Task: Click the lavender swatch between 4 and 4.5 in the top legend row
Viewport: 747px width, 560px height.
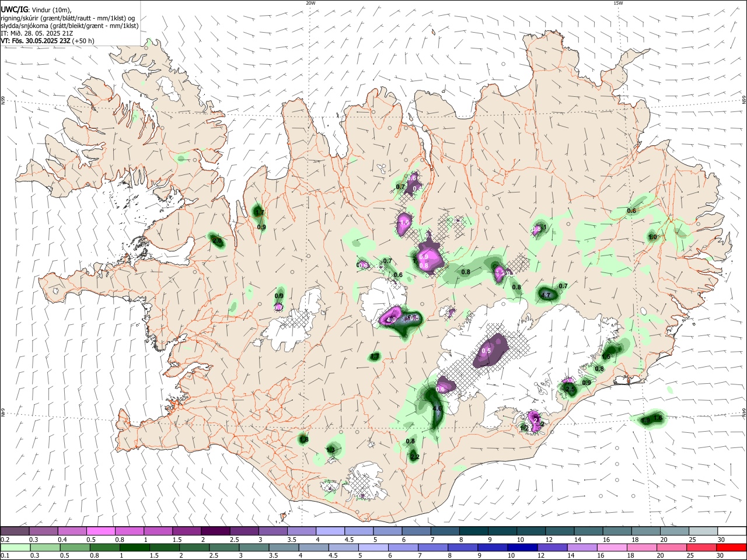Action: click(x=330, y=531)
